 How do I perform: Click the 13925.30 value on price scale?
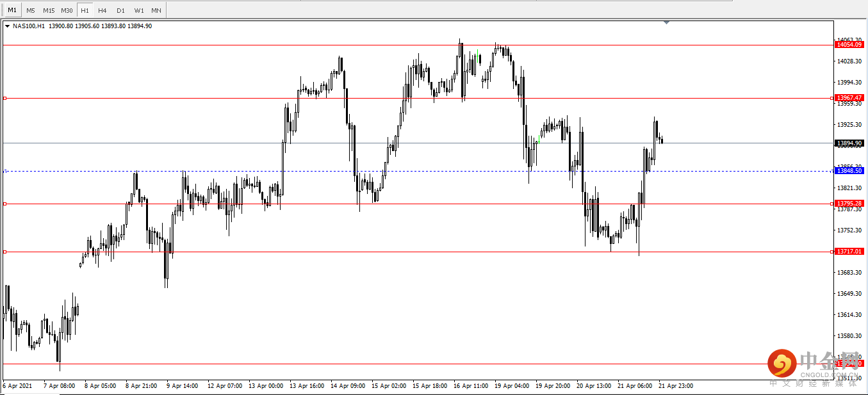click(x=849, y=124)
